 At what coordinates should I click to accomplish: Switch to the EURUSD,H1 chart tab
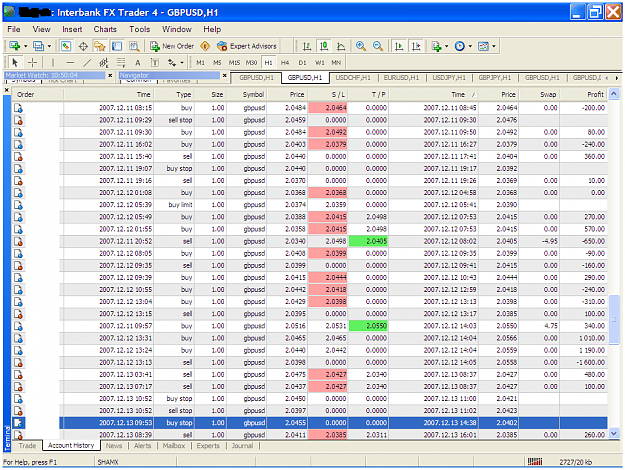(401, 77)
